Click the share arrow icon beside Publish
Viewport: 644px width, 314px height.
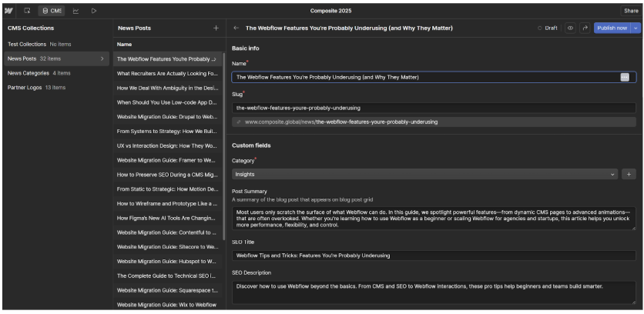pos(585,28)
